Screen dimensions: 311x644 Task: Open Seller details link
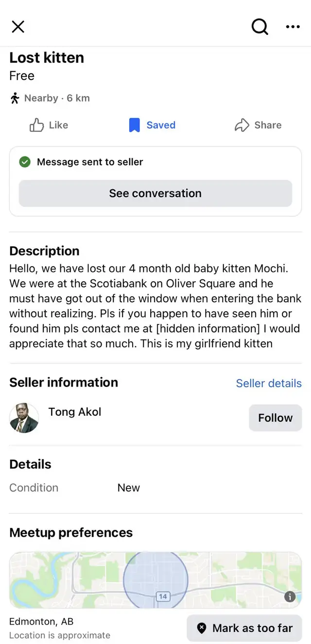[x=268, y=383]
